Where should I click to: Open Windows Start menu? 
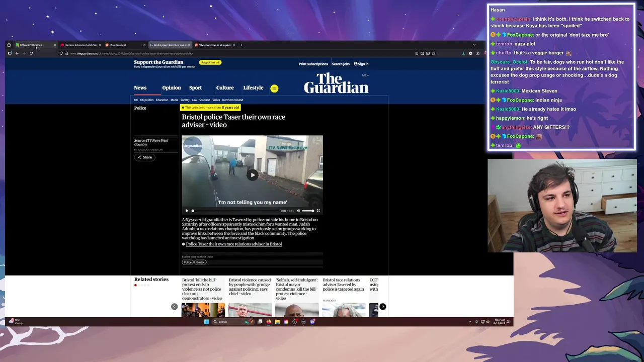tap(206, 322)
